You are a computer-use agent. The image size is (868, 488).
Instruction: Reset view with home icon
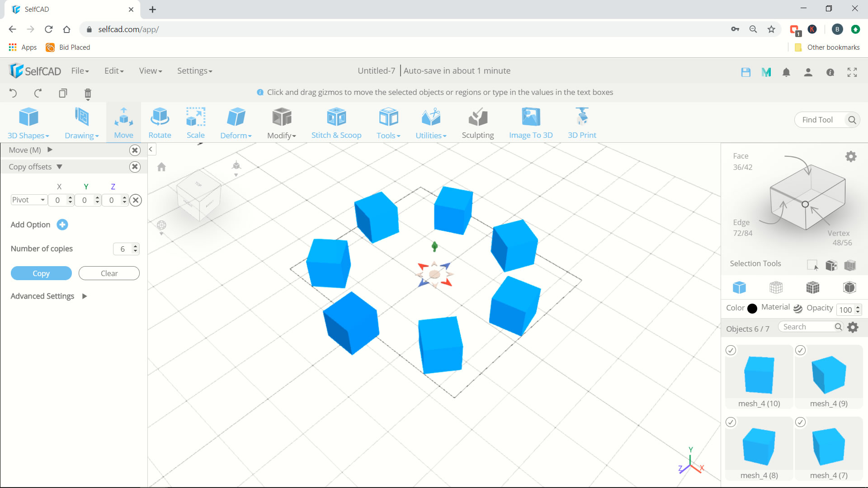(x=161, y=167)
